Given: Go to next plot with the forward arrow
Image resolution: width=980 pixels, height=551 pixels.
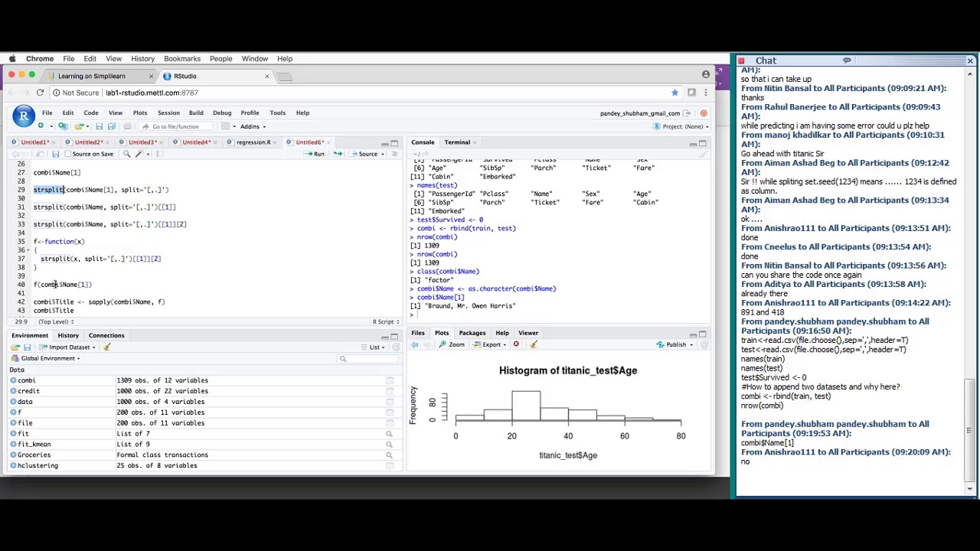Looking at the screenshot, I should pyautogui.click(x=427, y=344).
